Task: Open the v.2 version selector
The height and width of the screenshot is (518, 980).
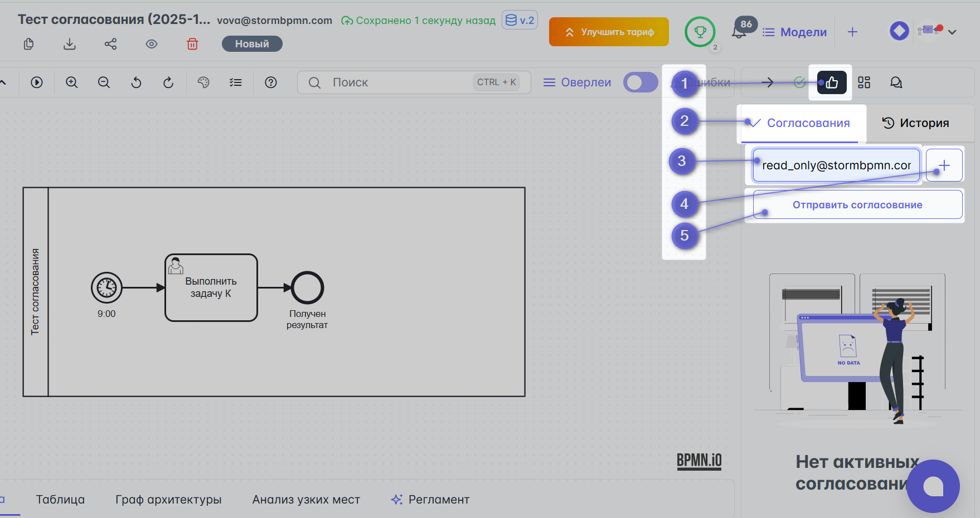Action: (520, 21)
